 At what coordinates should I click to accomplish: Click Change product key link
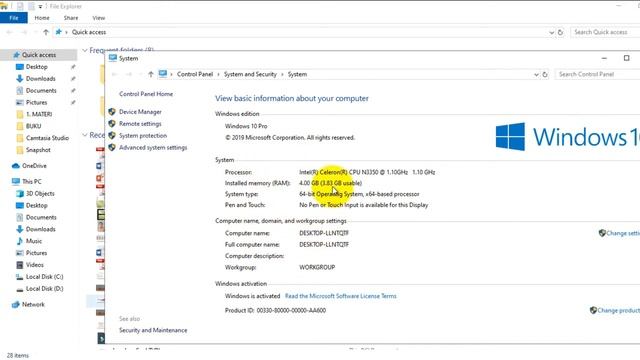tap(618, 310)
